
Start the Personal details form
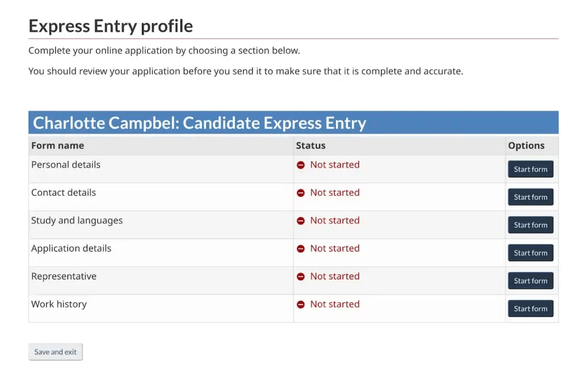[530, 169]
